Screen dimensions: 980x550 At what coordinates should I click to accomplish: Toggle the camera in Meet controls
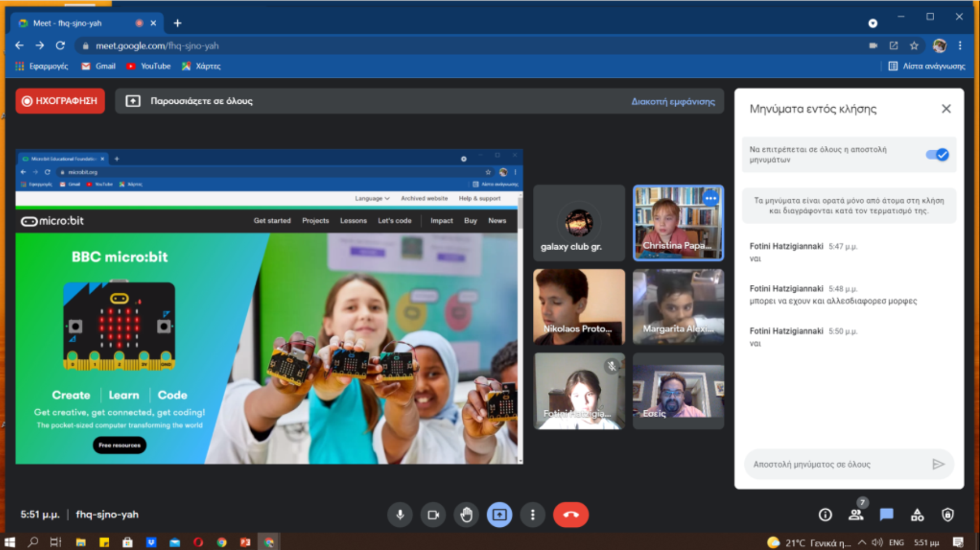[x=433, y=515]
